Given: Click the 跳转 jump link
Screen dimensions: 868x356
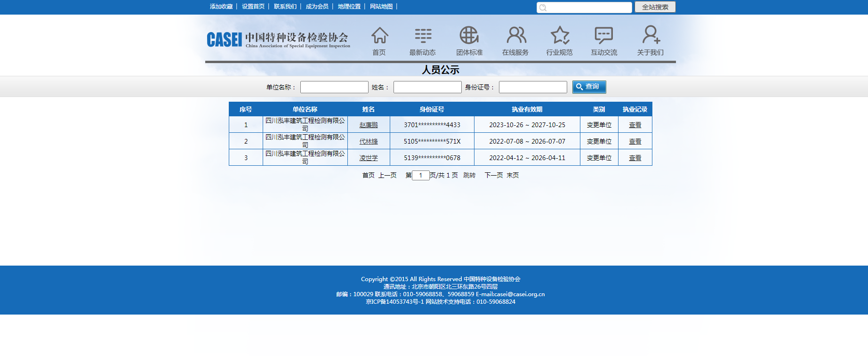Looking at the screenshot, I should [469, 175].
